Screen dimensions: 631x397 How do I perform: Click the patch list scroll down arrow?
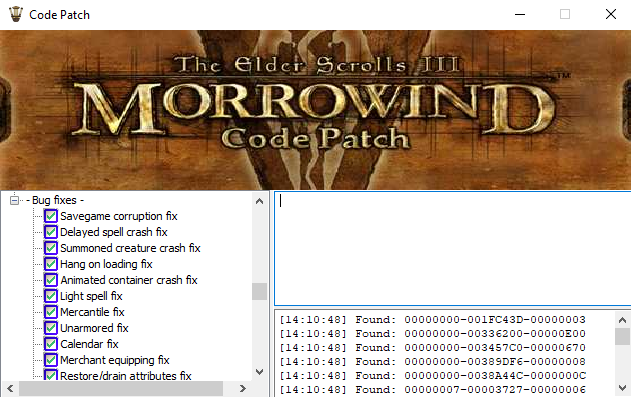260,372
